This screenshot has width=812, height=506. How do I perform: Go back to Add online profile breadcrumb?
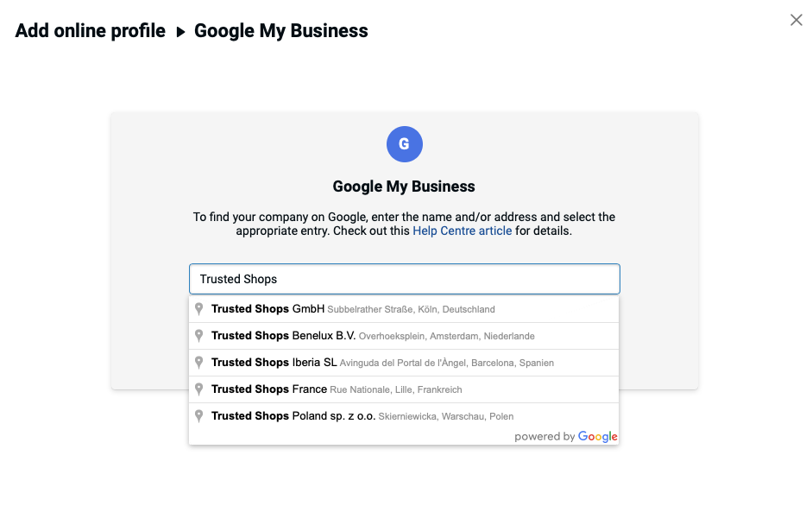pos(90,30)
